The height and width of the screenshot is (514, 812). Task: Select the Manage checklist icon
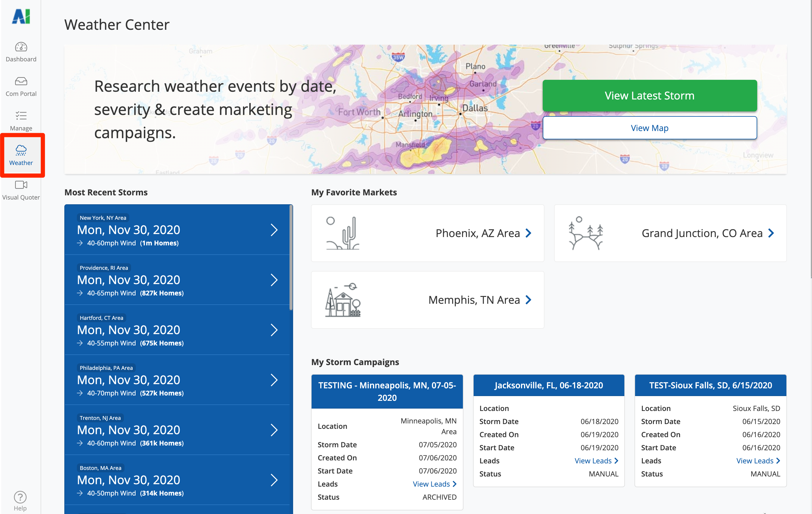click(x=21, y=116)
